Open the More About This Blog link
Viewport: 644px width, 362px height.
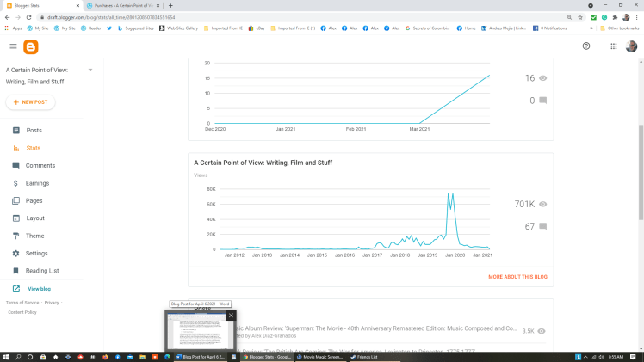(517, 277)
